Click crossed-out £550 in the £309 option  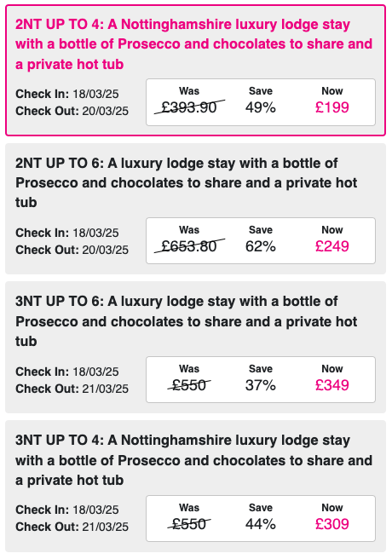[189, 524]
